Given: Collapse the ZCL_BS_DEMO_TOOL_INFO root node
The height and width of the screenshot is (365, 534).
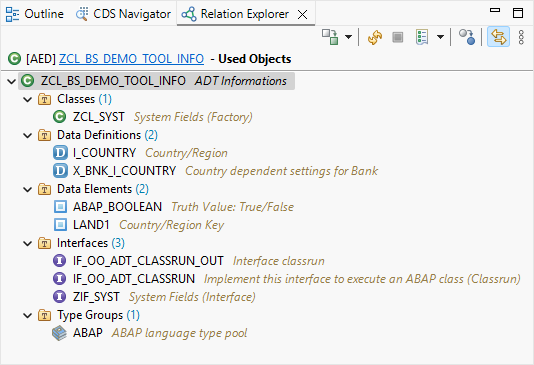Looking at the screenshot, I should coord(12,81).
